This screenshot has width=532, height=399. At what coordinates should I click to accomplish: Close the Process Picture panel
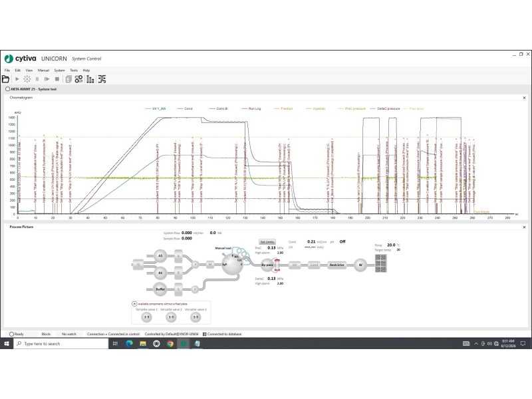click(x=524, y=227)
